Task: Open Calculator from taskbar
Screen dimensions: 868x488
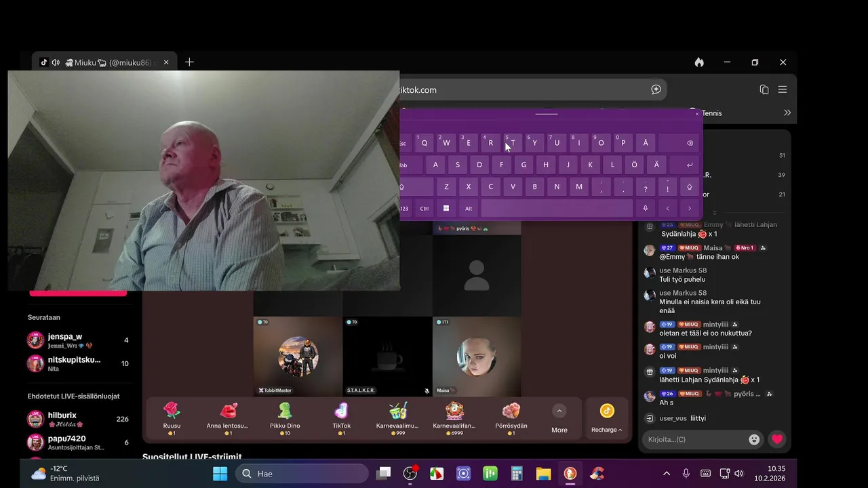Action: (x=517, y=473)
